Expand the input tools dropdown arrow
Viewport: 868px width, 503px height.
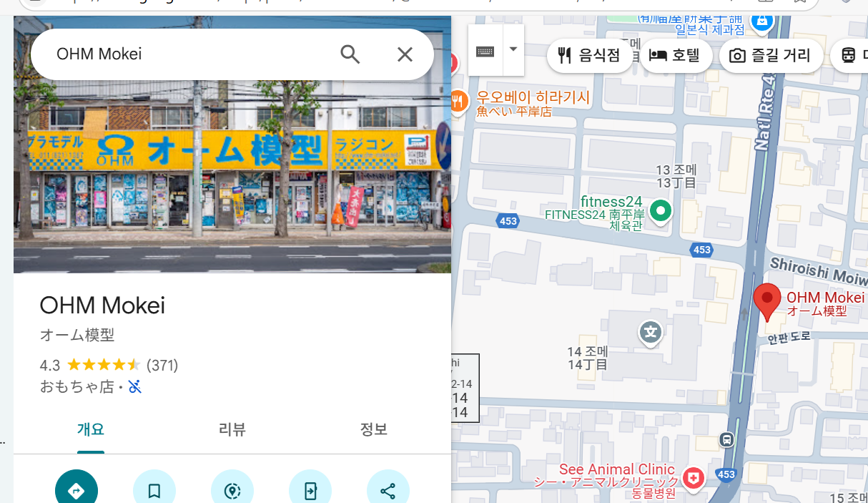[513, 50]
